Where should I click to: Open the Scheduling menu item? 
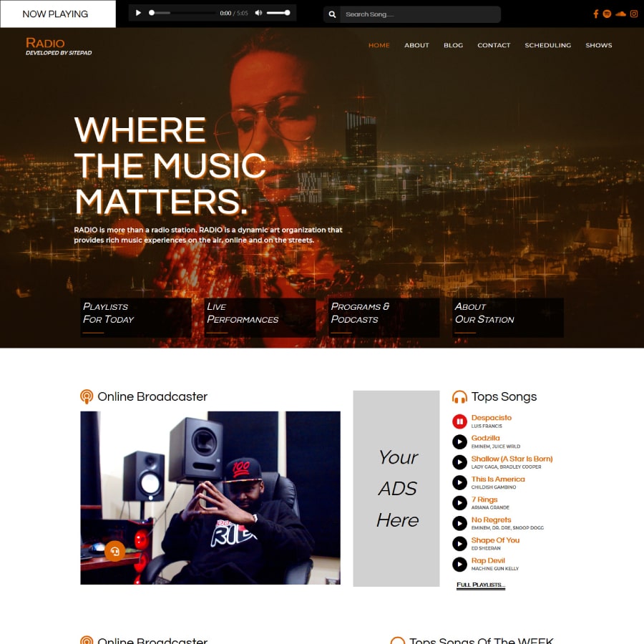547,45
